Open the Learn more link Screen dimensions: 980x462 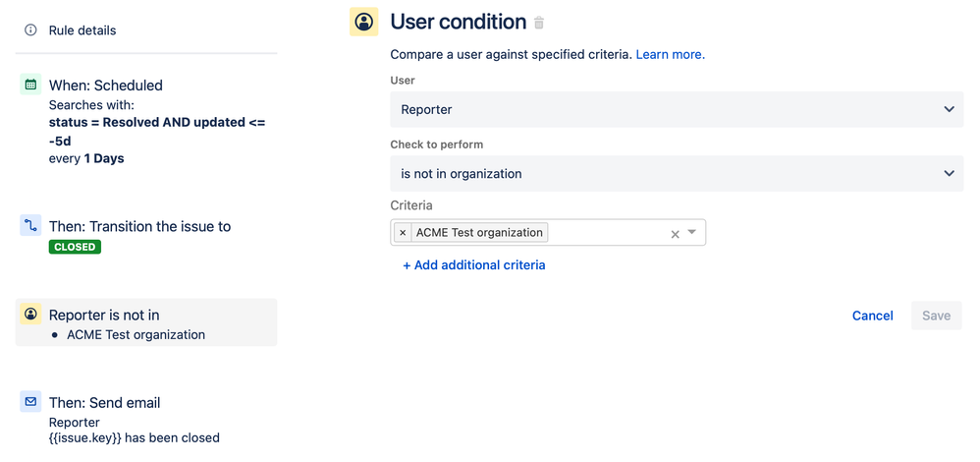pos(670,54)
